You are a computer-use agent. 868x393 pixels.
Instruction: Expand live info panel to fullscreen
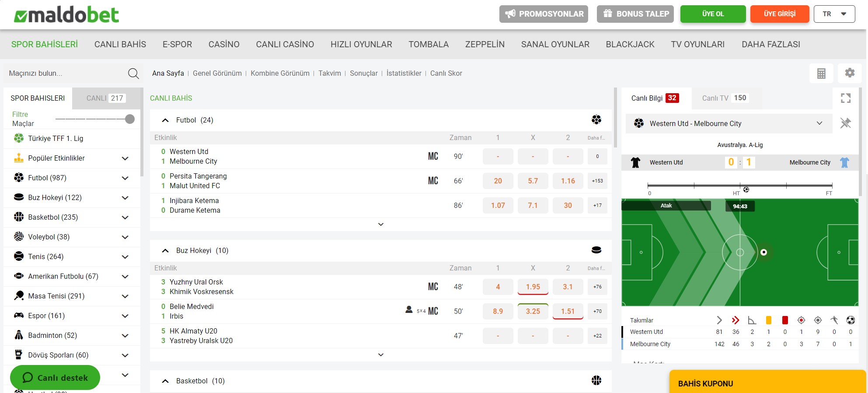tap(846, 98)
